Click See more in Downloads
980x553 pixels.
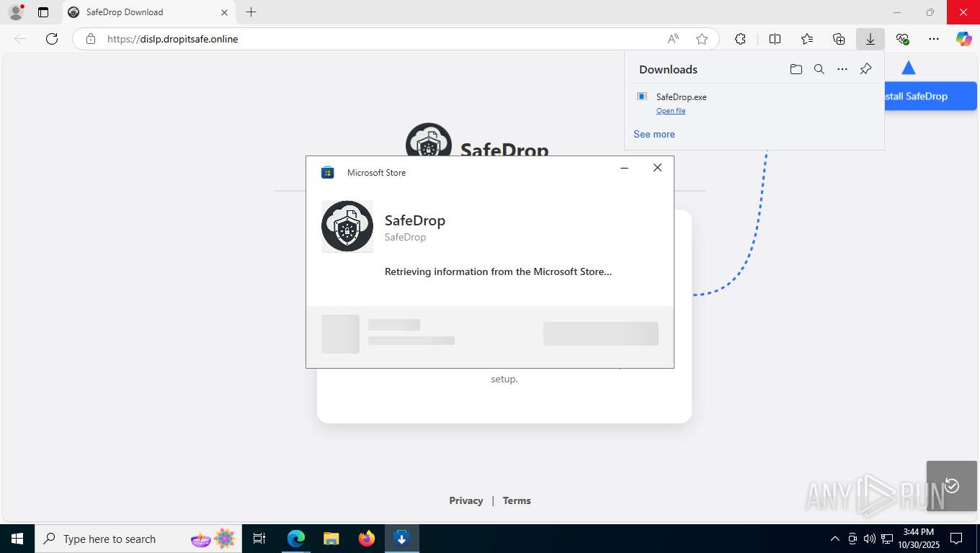coord(654,134)
